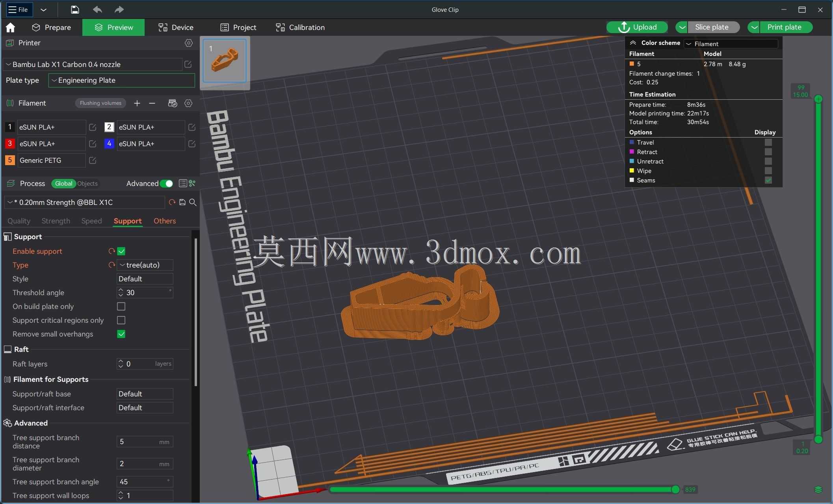
Task: Check Support critical regions only
Action: coord(121,320)
